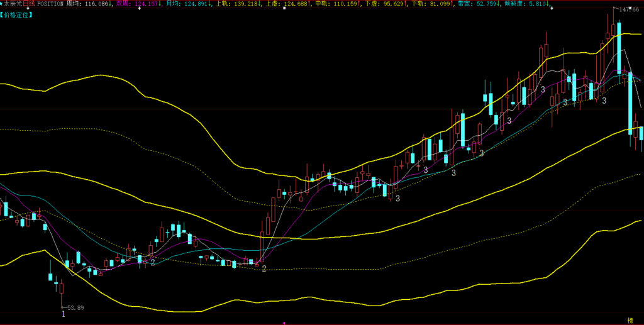The height and width of the screenshot is (325, 644).
Task: Click the star icon before 太辰光
Action: pos(2,3)
